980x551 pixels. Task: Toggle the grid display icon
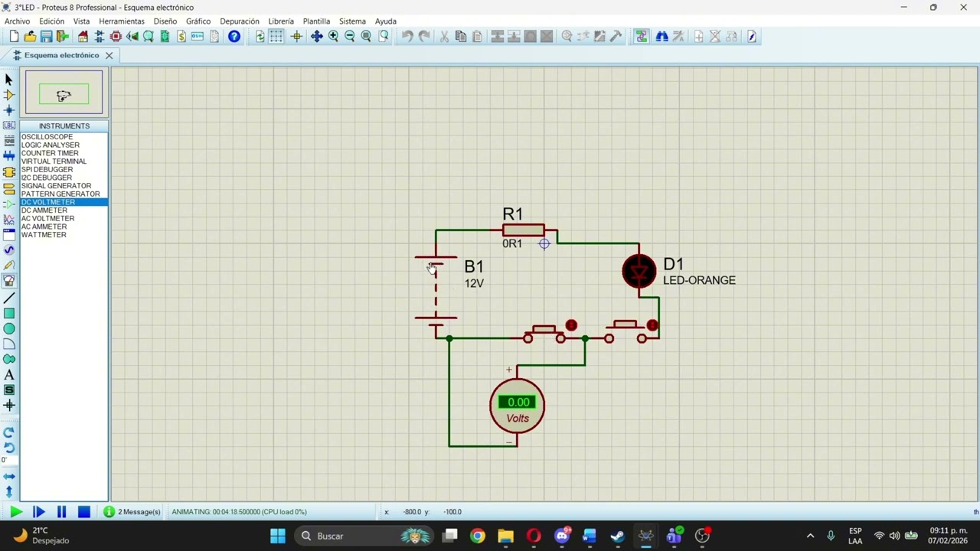click(276, 37)
